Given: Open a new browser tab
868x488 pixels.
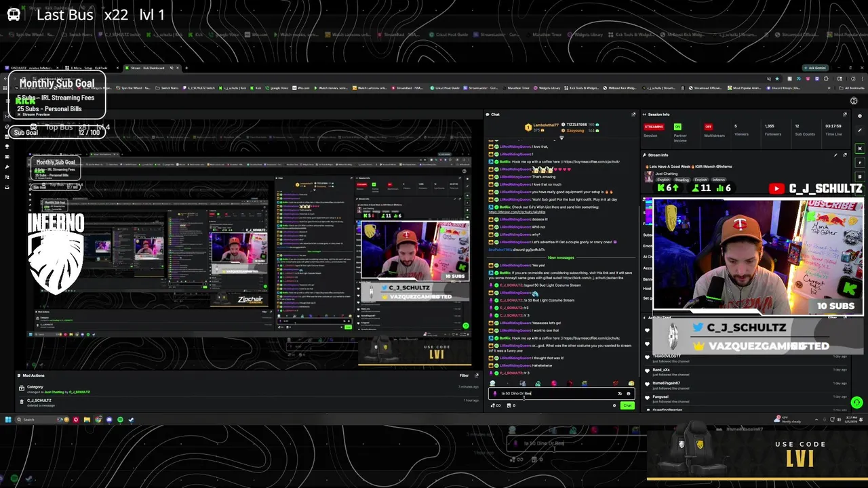Looking at the screenshot, I should click(x=186, y=68).
